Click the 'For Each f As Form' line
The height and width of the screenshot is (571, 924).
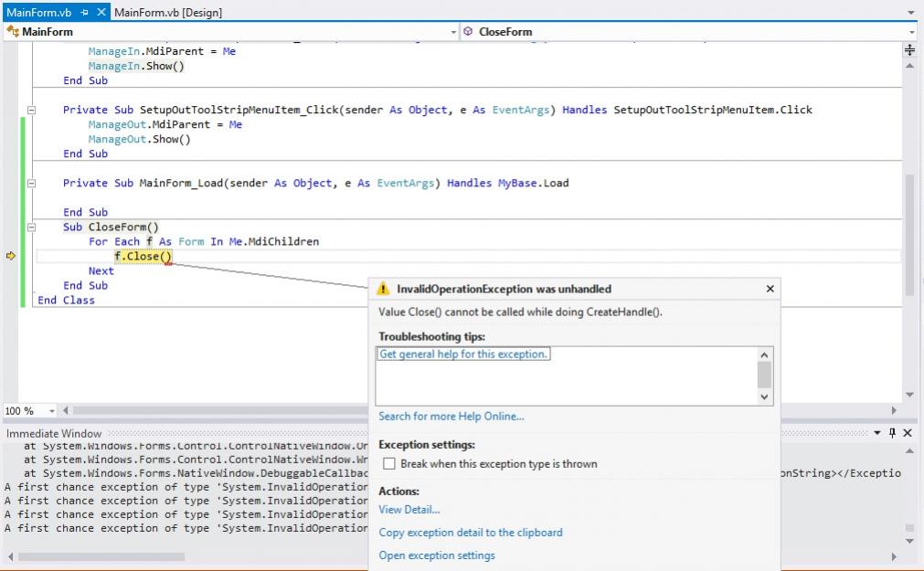[204, 241]
